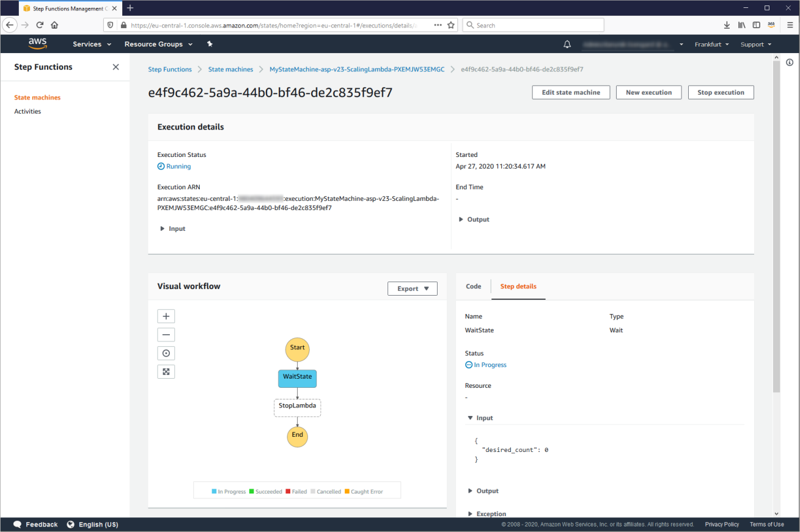Open MyStateMachine-asp-v23 breadcrumb link
Image resolution: width=800 pixels, height=532 pixels.
pos(357,70)
